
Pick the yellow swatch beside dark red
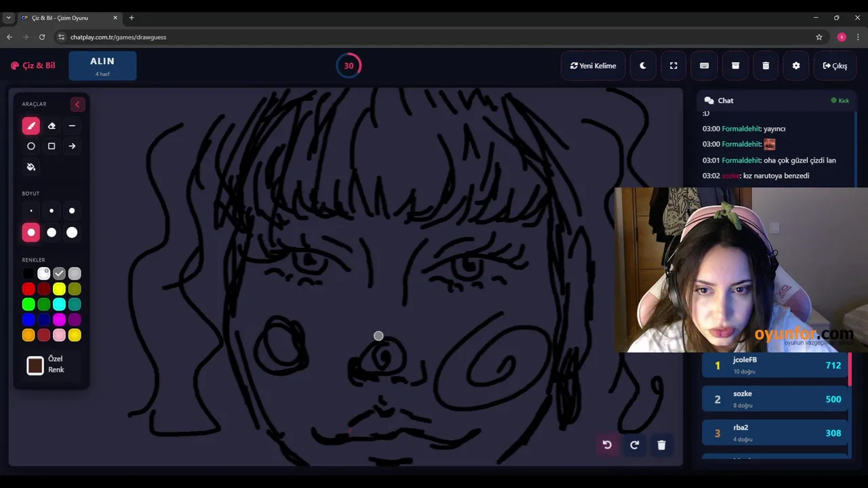[59, 289]
